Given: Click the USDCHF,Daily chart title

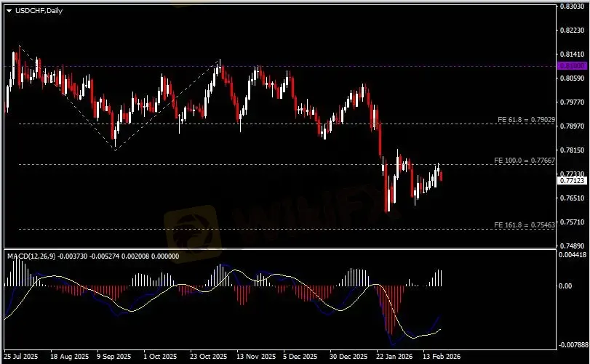Looking at the screenshot, I should point(39,9).
